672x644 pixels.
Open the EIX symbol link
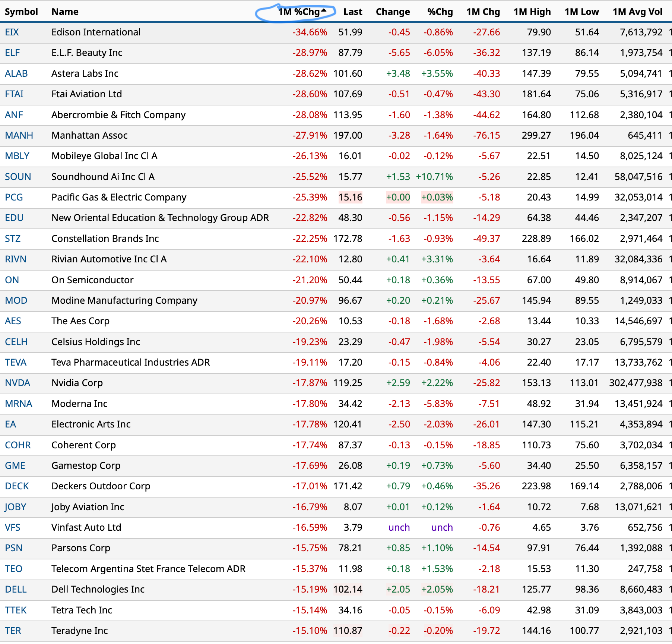[x=12, y=32]
